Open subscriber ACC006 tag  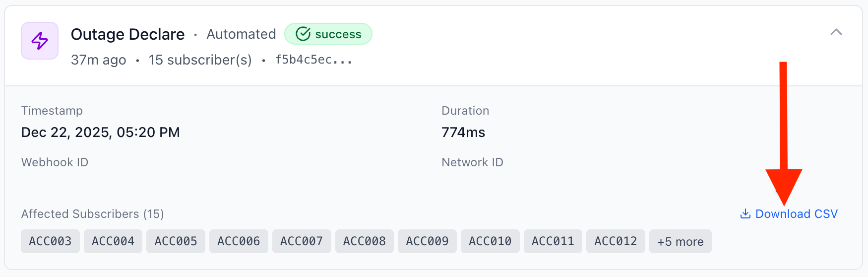coord(239,241)
